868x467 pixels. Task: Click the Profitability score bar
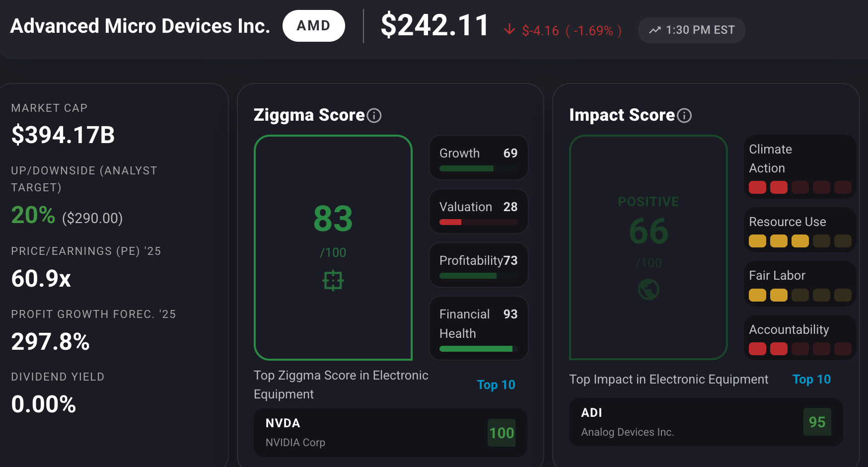coord(478,276)
